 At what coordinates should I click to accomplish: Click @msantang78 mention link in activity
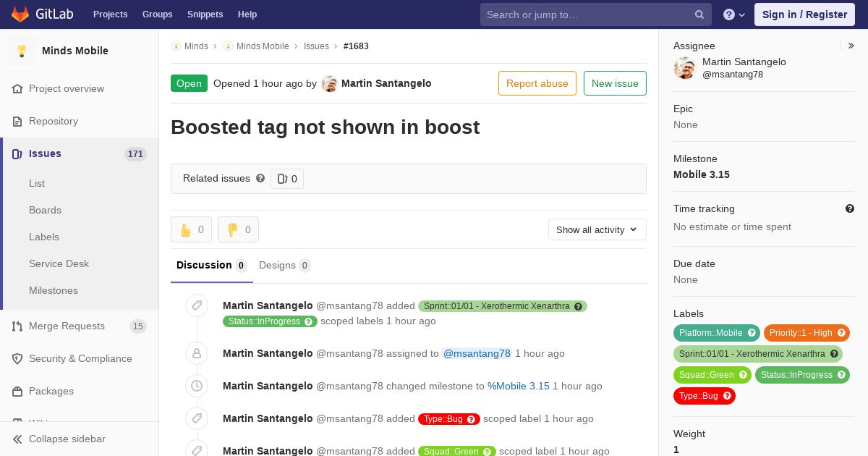point(477,353)
